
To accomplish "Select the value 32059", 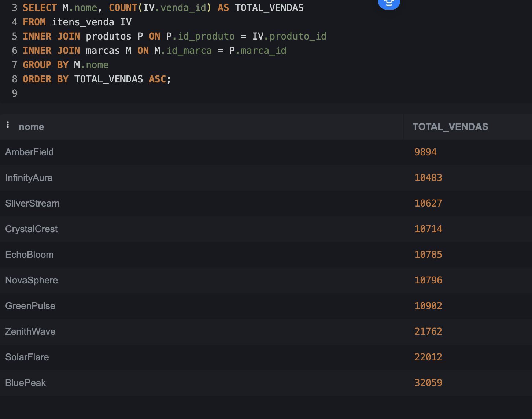I will tap(428, 383).
